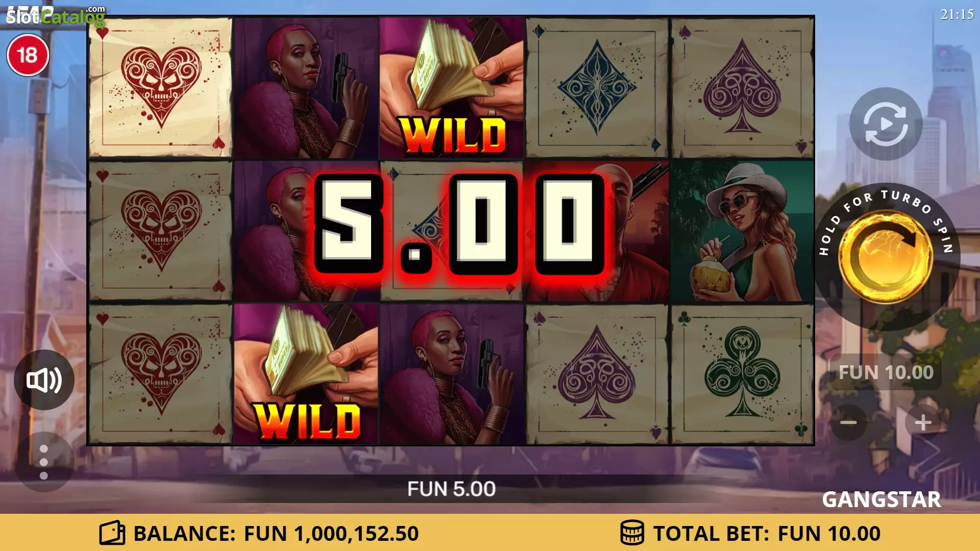This screenshot has height=551, width=980.
Task: Decrease the bet with minus button
Action: pyautogui.click(x=848, y=422)
